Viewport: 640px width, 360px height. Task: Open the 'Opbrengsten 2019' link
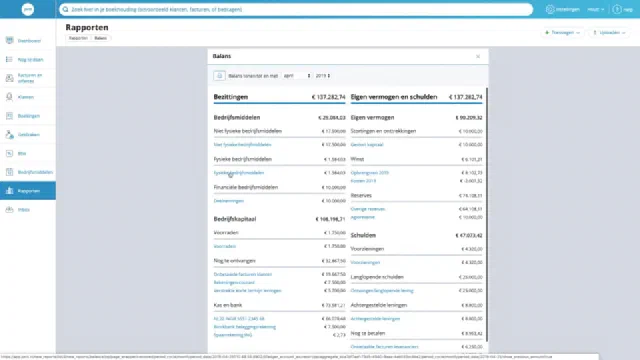point(369,173)
